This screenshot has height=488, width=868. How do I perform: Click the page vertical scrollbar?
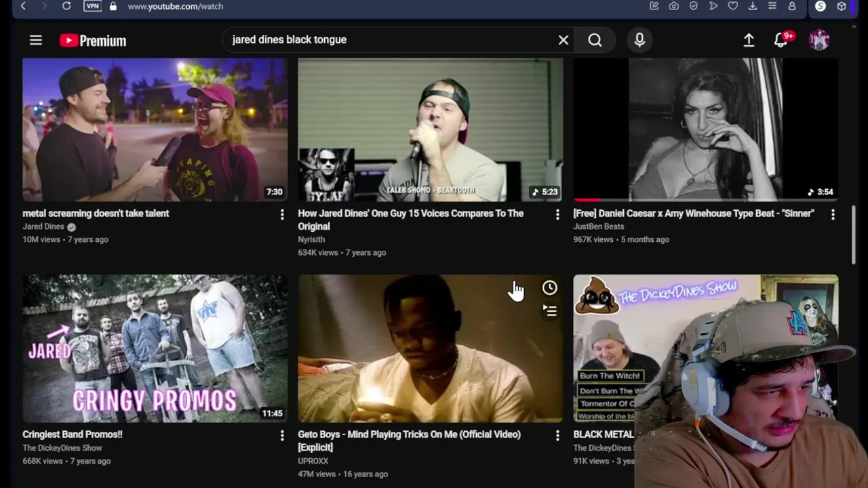tap(854, 234)
